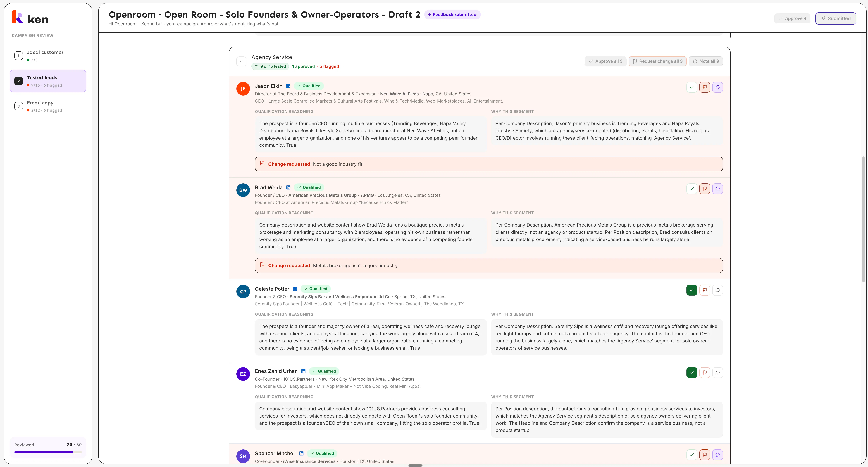Add a note on Brad Weida

click(x=717, y=189)
